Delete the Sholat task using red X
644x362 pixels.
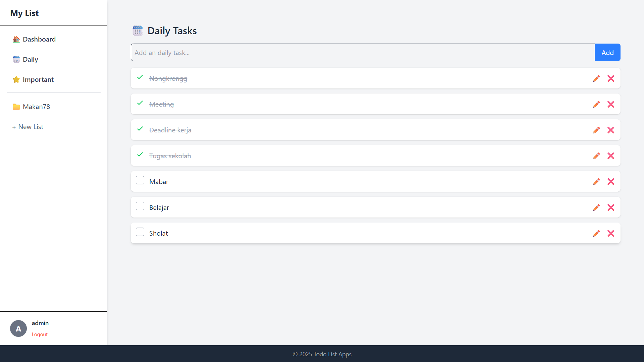point(611,233)
